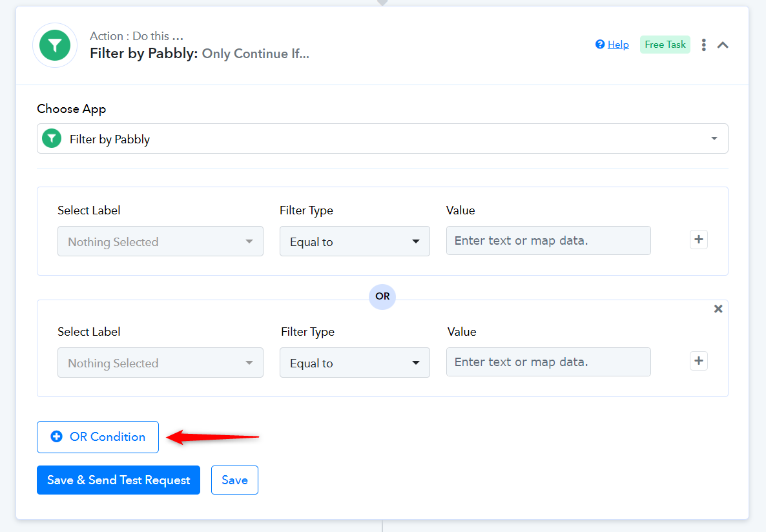Click the Free Task badge
The image size is (766, 532).
(x=665, y=45)
